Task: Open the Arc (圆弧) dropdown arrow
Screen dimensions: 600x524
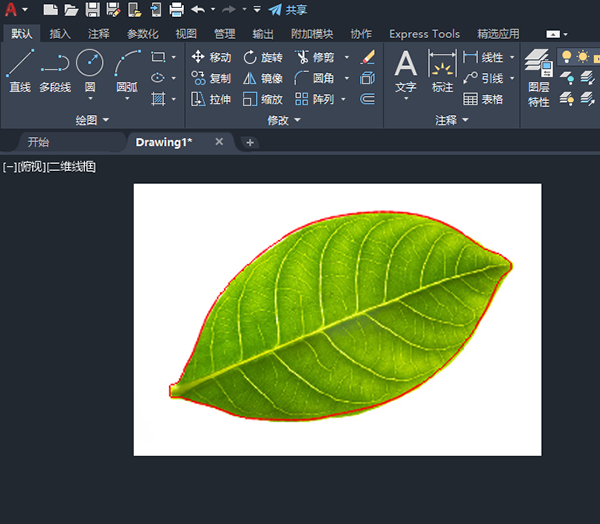Action: (x=127, y=98)
